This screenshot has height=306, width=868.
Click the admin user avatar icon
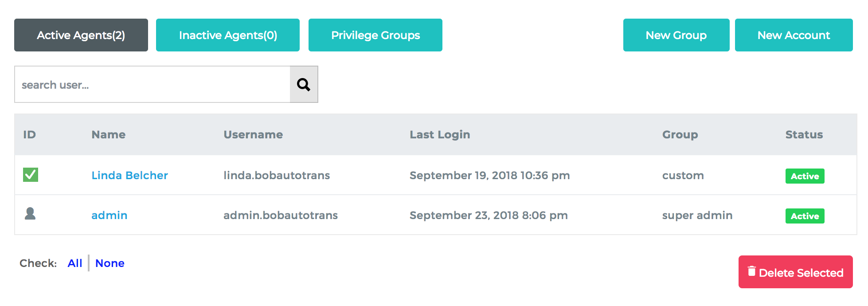[x=30, y=214]
